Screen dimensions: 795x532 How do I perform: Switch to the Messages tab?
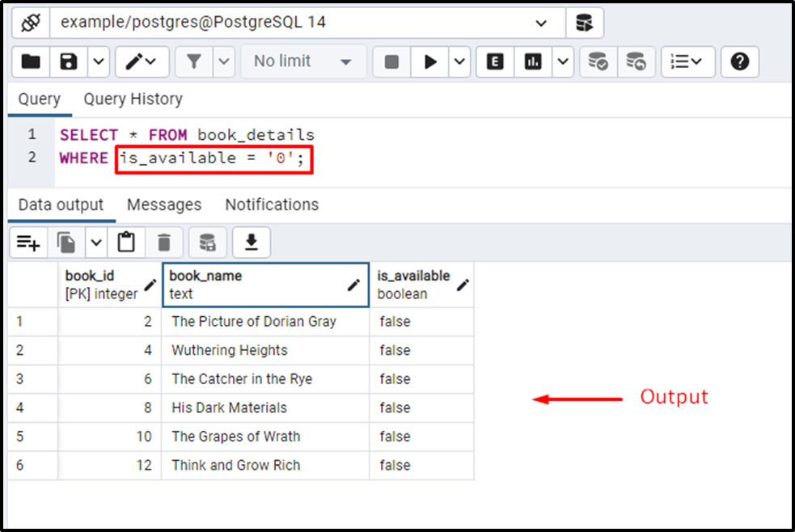tap(163, 205)
